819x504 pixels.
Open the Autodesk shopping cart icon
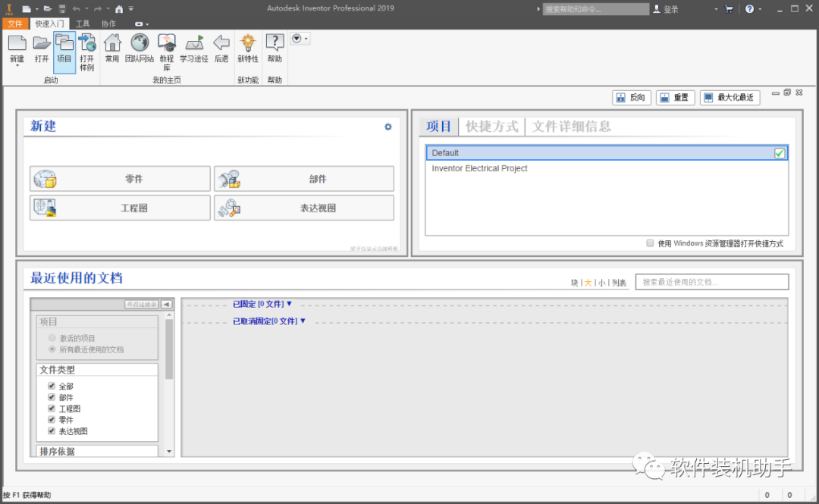coord(730,9)
